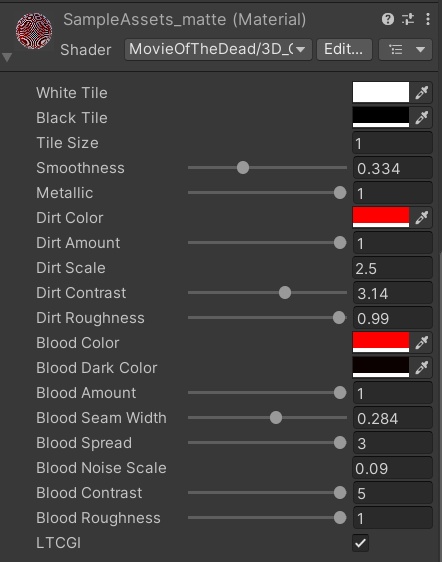This screenshot has height=562, width=442.
Task: Pick White Tile color with eyedropper
Action: (422, 92)
